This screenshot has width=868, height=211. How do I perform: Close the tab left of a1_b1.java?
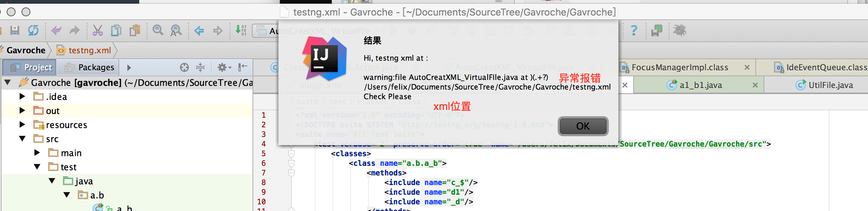pyautogui.click(x=625, y=85)
